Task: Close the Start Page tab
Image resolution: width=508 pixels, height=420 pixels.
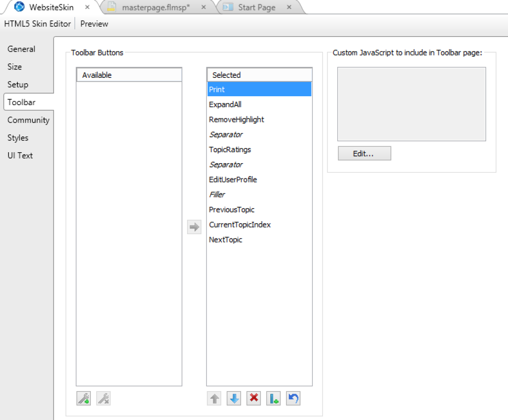Action: click(x=289, y=7)
